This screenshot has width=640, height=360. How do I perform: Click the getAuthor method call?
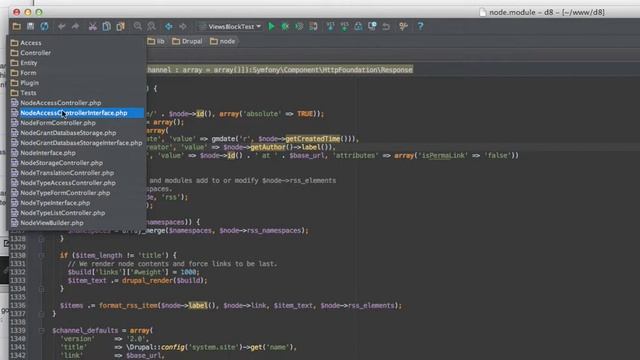(267, 147)
